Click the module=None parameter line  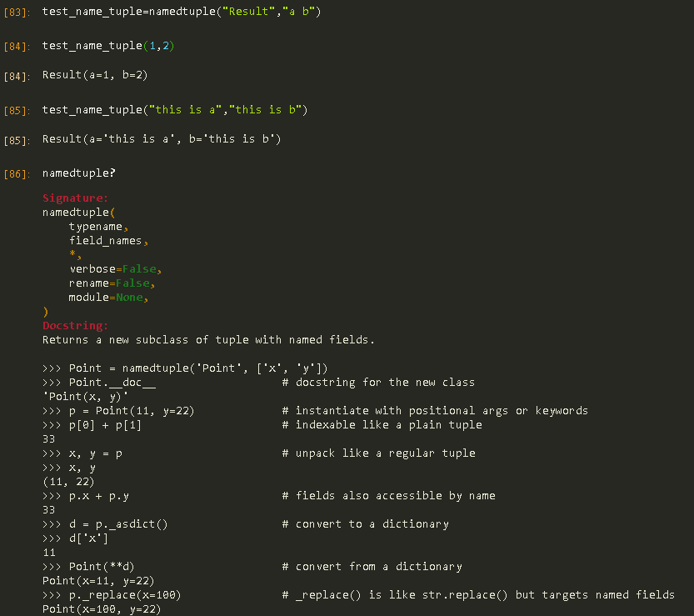tap(108, 297)
